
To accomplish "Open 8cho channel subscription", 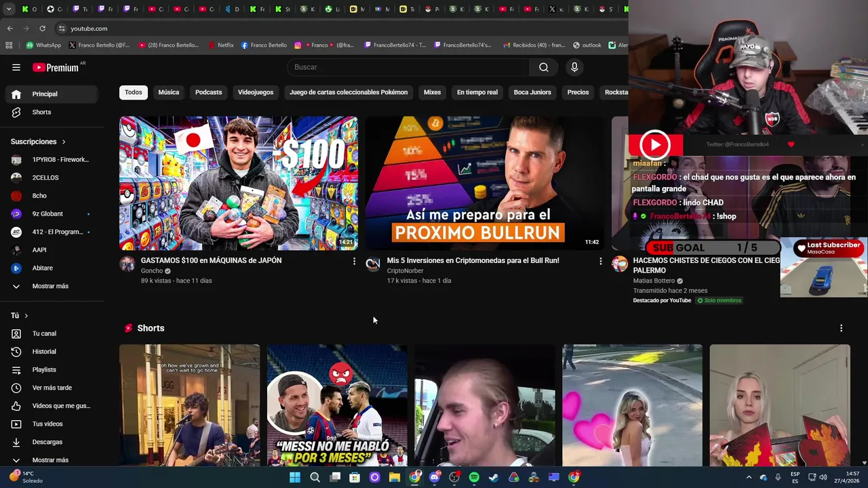I will (x=52, y=196).
